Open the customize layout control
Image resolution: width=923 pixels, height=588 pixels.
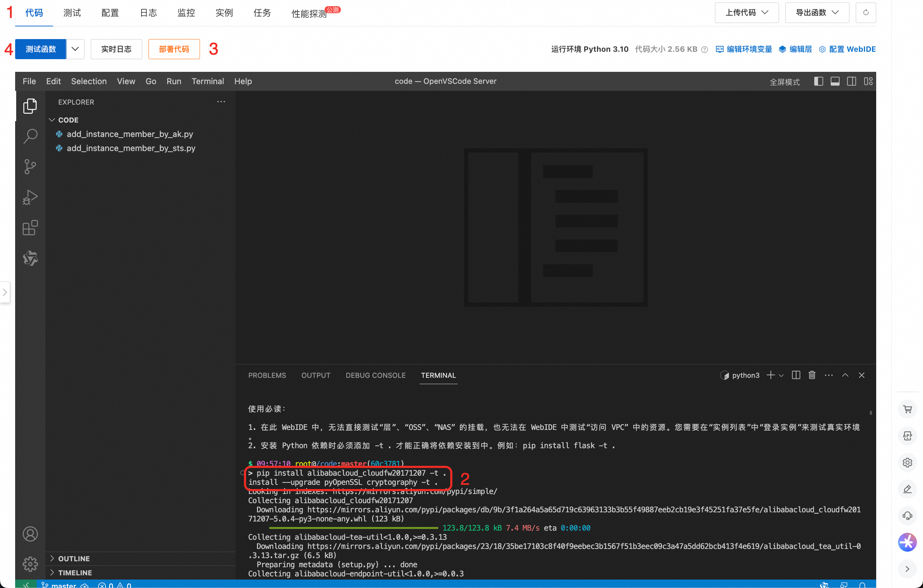pos(868,81)
